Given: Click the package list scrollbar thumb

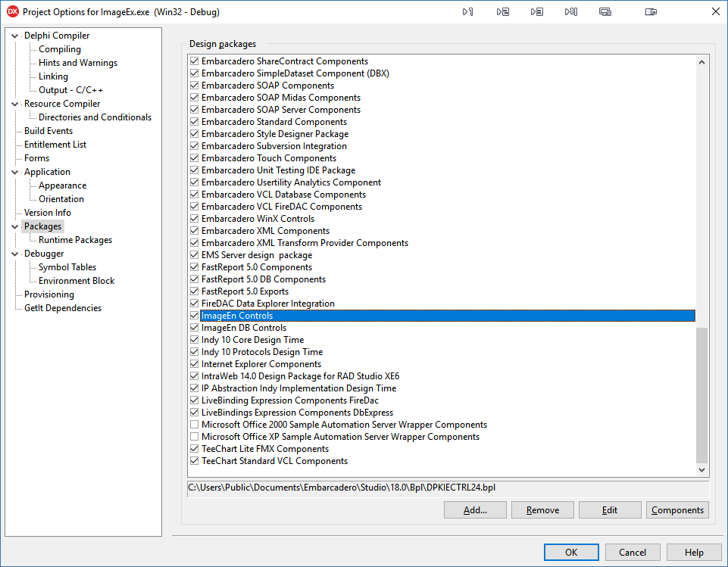Looking at the screenshot, I should 701,395.
